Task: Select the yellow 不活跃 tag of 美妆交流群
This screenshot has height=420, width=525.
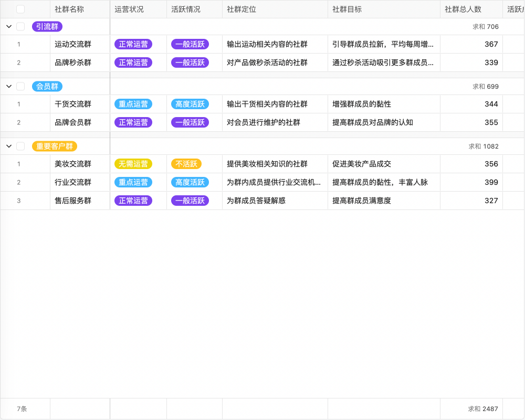Action: click(186, 164)
